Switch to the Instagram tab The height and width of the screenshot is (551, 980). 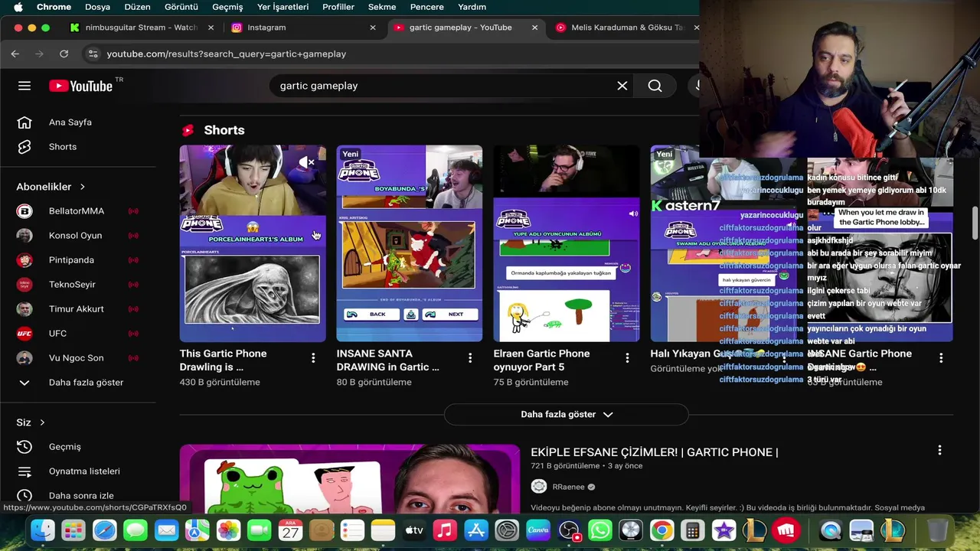[x=266, y=28]
